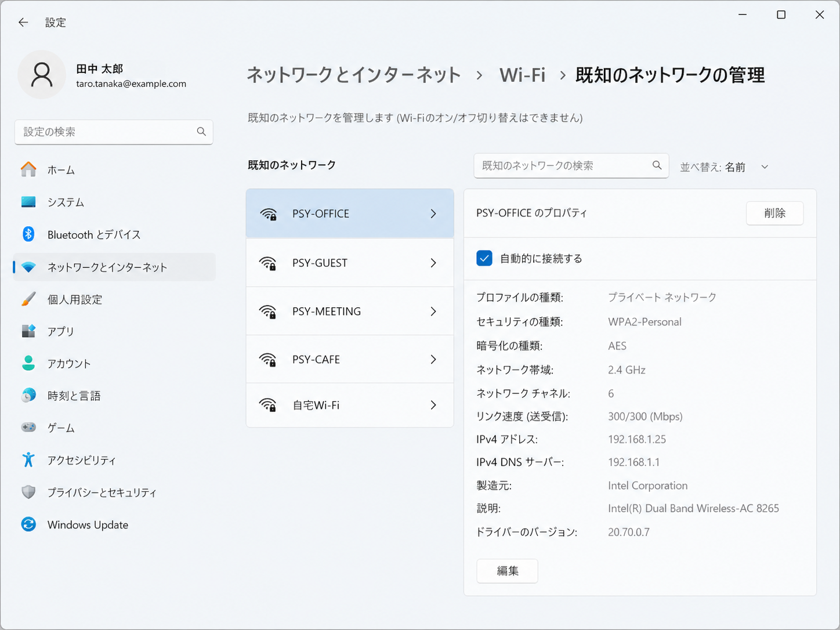Expand the 自宅Wi-Fi network chevron
Screen dimensions: 840x630
click(433, 405)
